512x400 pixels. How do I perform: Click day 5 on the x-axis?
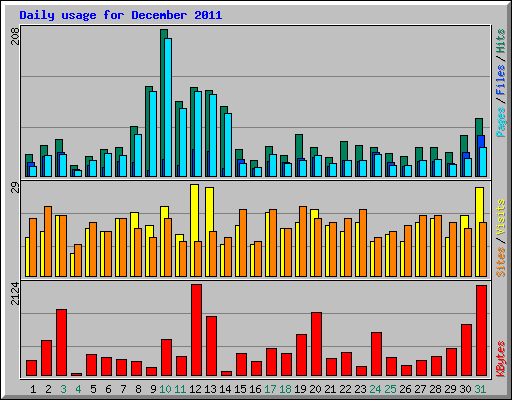point(93,389)
